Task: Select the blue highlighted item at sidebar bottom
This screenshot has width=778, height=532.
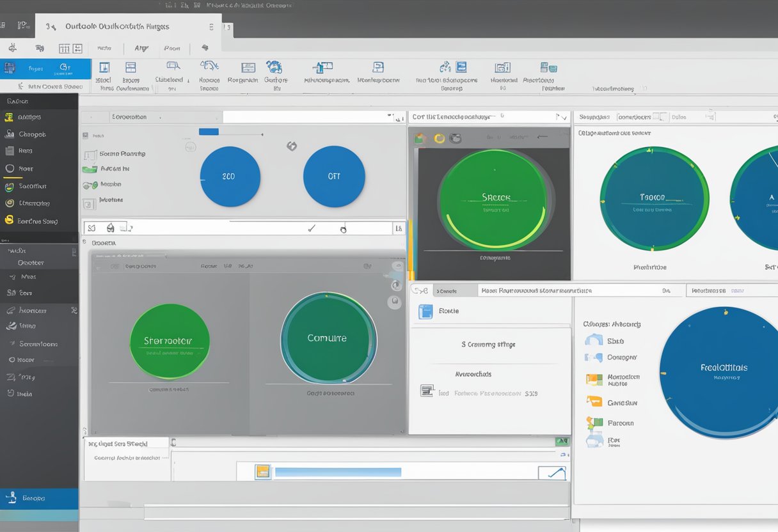Action: (x=39, y=499)
